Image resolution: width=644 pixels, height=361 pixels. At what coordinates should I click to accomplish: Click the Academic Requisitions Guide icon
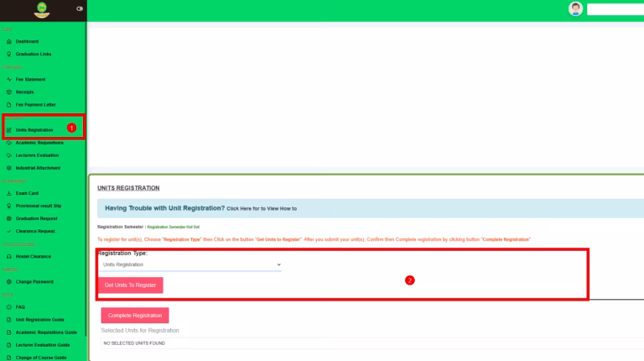(9, 332)
